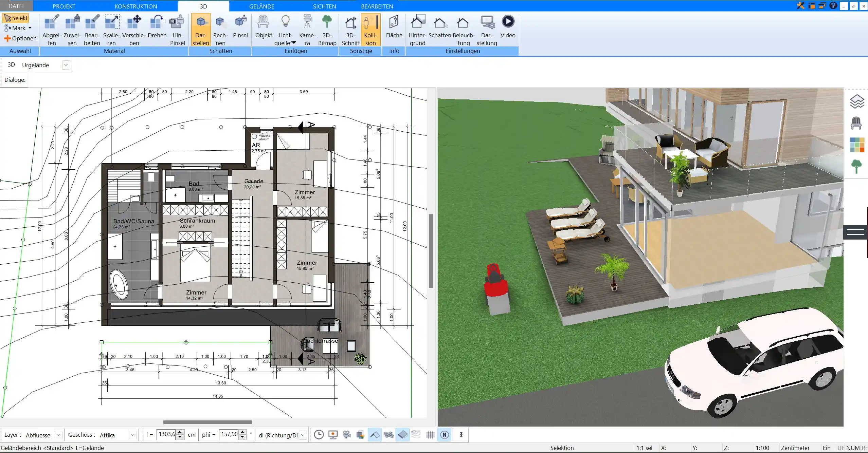
Task: Click the length l input field
Action: [x=167, y=434]
